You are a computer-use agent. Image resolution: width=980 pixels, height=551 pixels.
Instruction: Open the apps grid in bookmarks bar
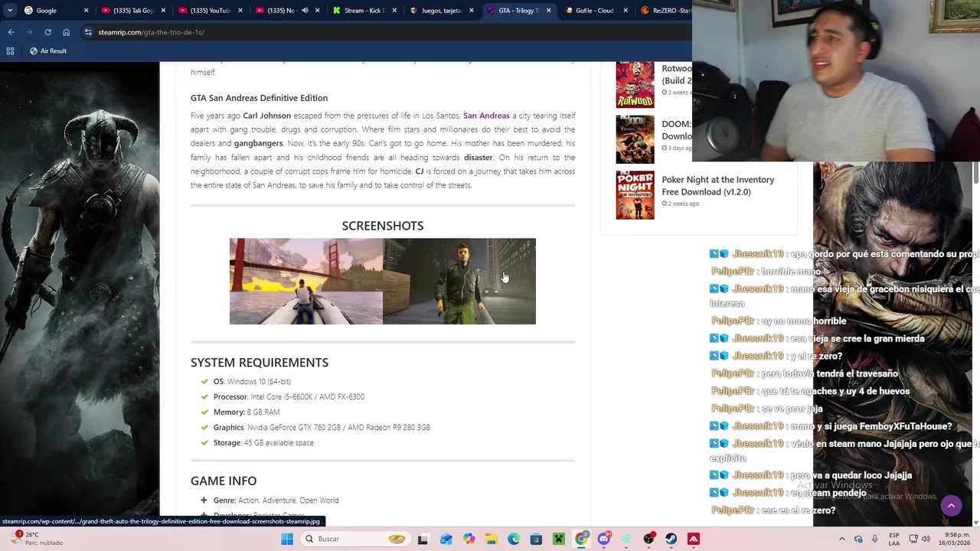coord(10,51)
